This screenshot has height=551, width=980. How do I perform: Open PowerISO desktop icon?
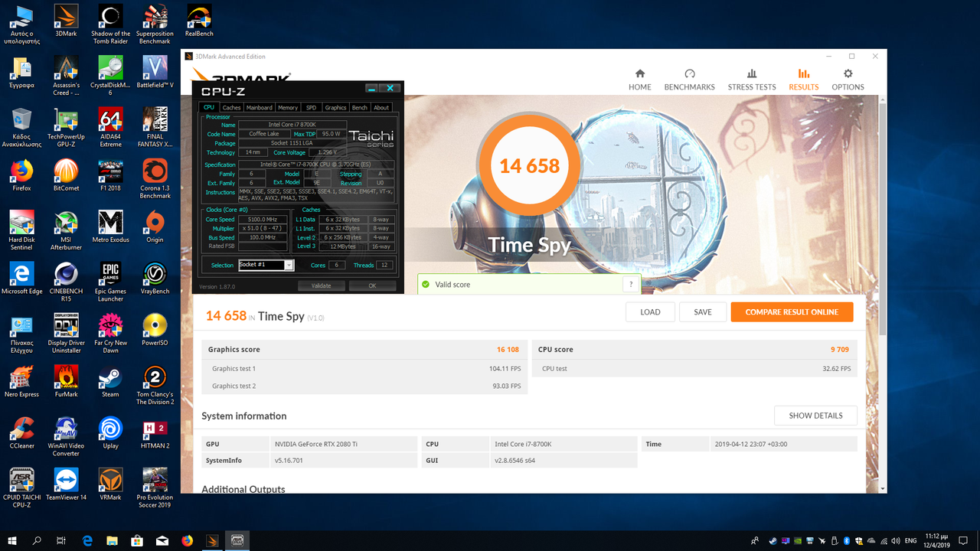(155, 329)
